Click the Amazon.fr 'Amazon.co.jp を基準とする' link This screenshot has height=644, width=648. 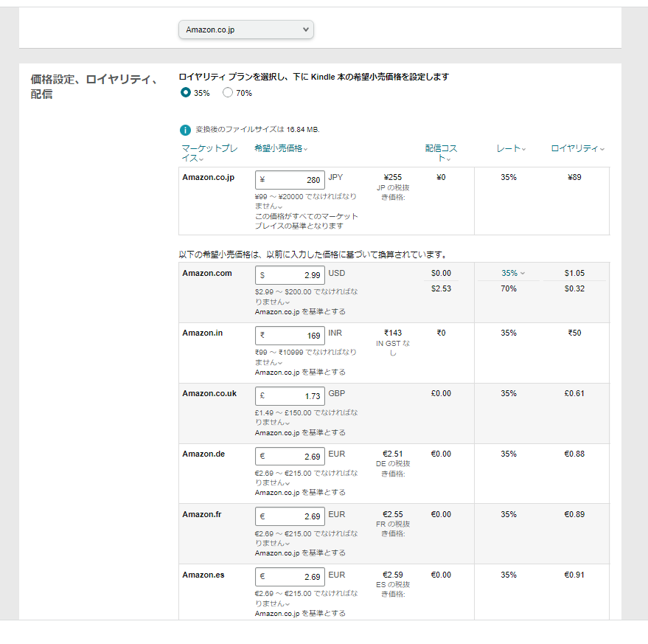pos(300,553)
